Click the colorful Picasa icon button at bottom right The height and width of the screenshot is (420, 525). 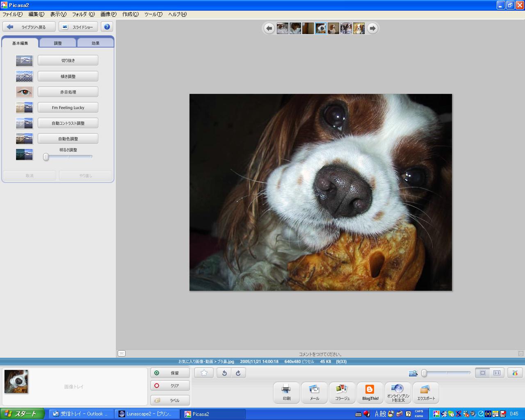[515, 373]
